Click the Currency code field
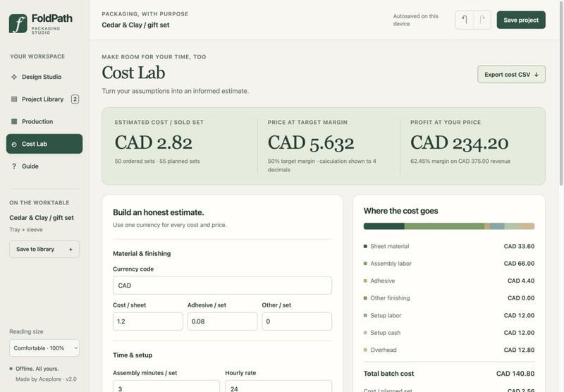Viewport: 564px width, 392px height. tap(222, 286)
